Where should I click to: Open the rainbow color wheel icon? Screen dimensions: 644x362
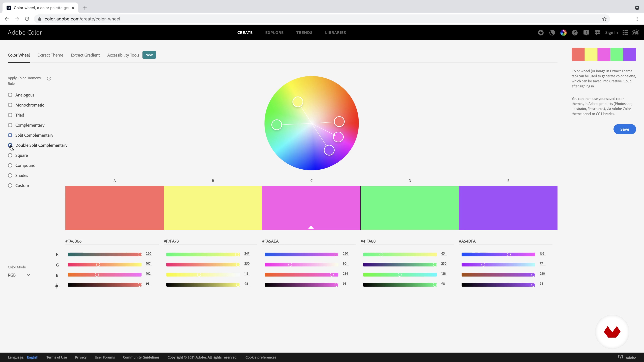point(563,33)
